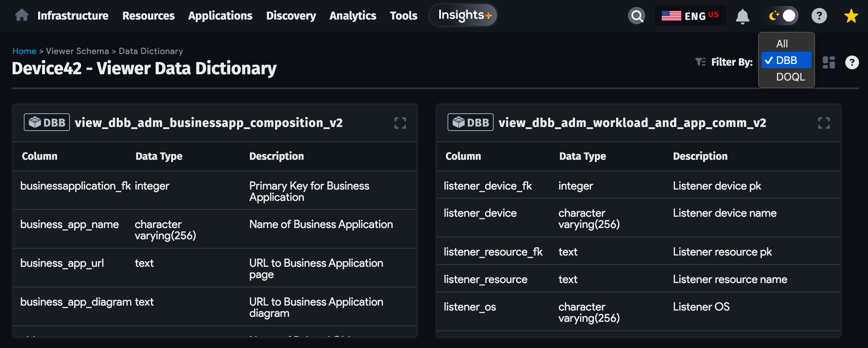
Task: Click 'URL to Business Application page' description
Action: pyautogui.click(x=316, y=269)
